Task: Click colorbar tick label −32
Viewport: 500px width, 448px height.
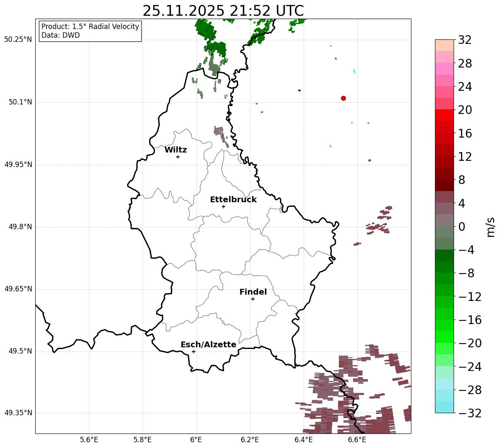Action: tap(470, 413)
